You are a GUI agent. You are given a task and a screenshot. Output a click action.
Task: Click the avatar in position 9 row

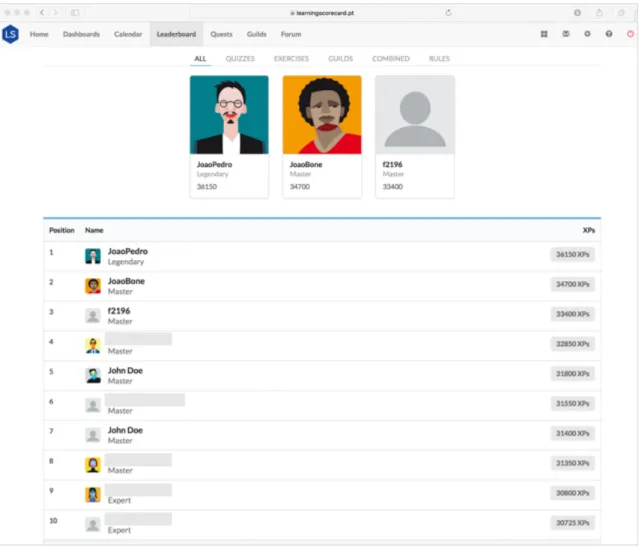93,495
